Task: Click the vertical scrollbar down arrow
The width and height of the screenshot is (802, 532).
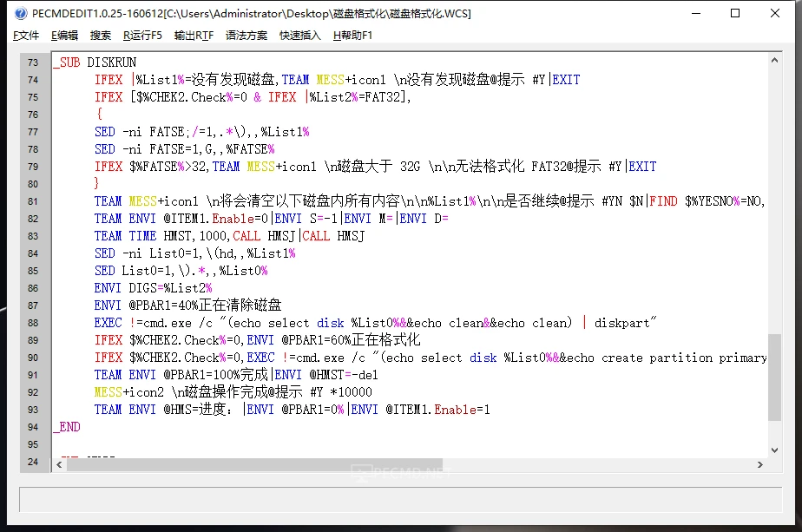Action: tap(774, 450)
